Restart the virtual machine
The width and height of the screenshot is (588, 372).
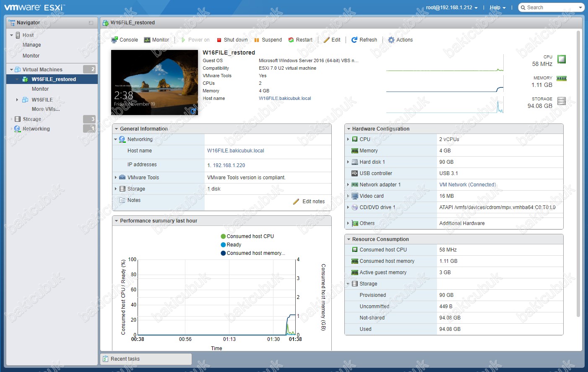(x=300, y=40)
